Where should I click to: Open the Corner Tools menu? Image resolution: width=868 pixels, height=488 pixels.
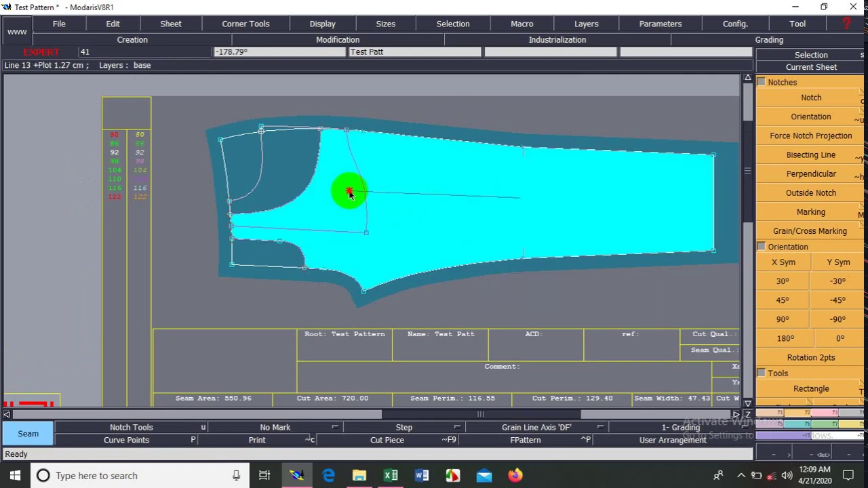pyautogui.click(x=245, y=24)
